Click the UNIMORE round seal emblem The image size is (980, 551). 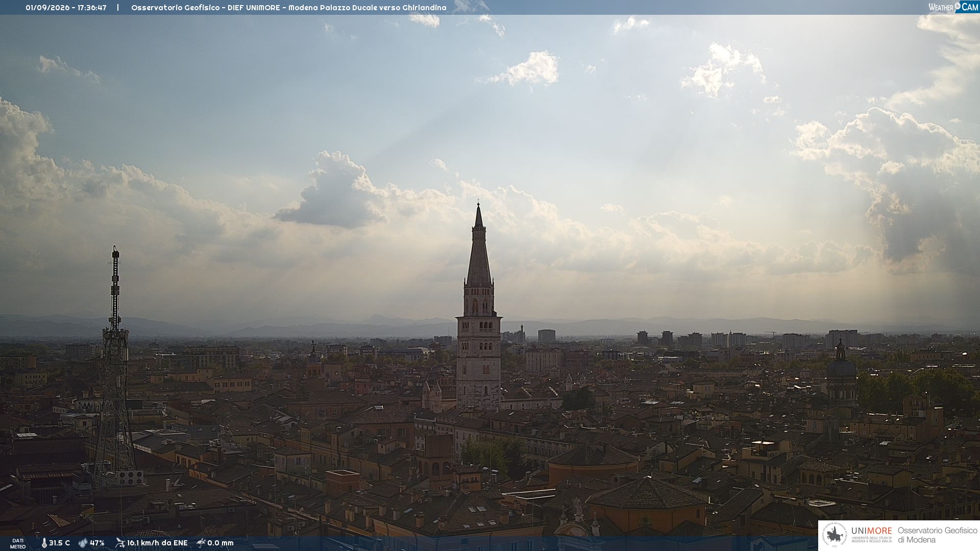tap(835, 535)
